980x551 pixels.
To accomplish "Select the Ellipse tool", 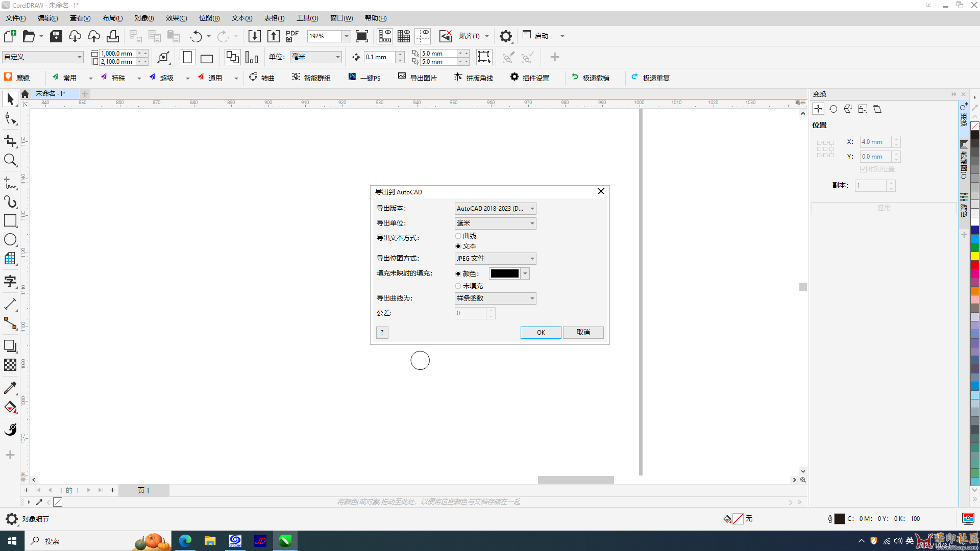I will point(10,239).
